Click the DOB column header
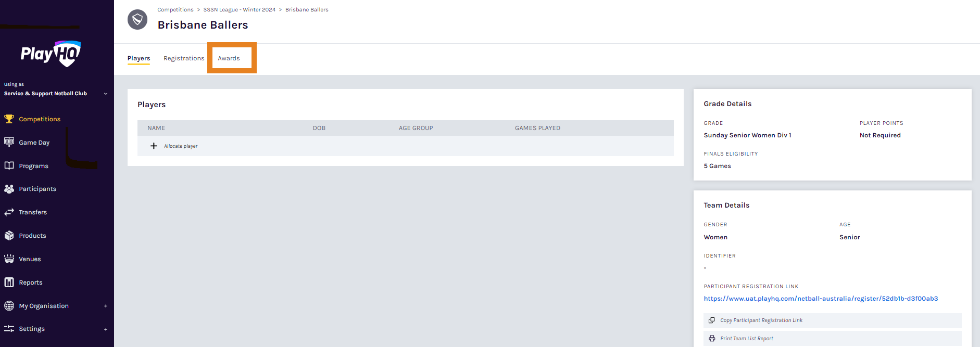This screenshot has height=347, width=980. pyautogui.click(x=319, y=128)
